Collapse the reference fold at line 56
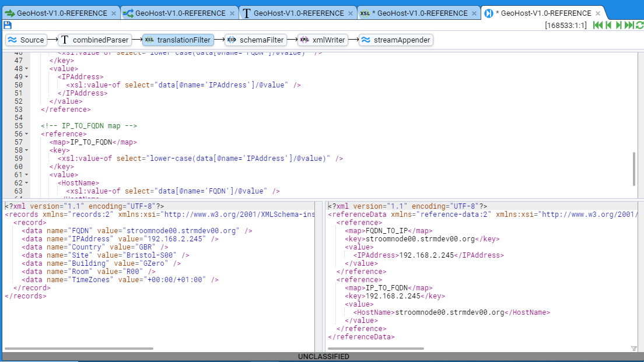 (27, 134)
